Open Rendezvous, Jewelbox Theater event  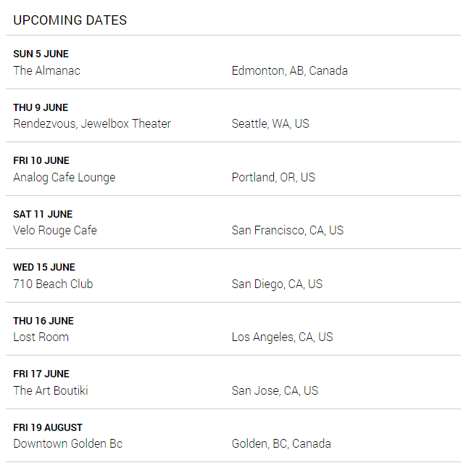coord(92,123)
